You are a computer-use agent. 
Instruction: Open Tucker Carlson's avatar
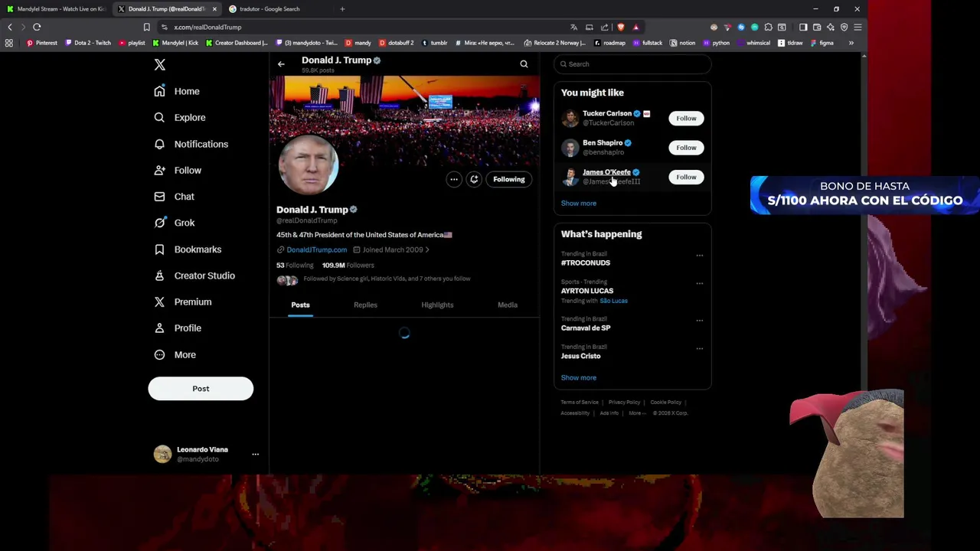(570, 119)
